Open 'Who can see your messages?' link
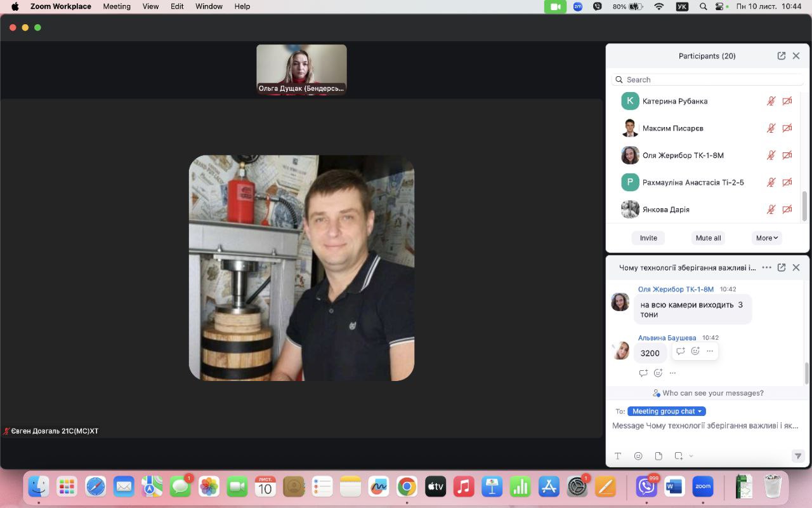Image resolution: width=812 pixels, height=508 pixels. 708,393
